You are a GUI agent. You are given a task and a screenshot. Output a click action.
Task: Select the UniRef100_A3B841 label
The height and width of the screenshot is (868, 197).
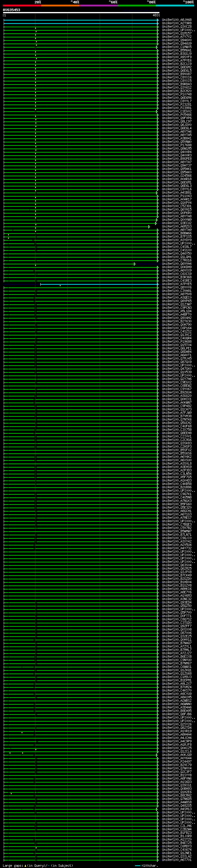coord(176,138)
